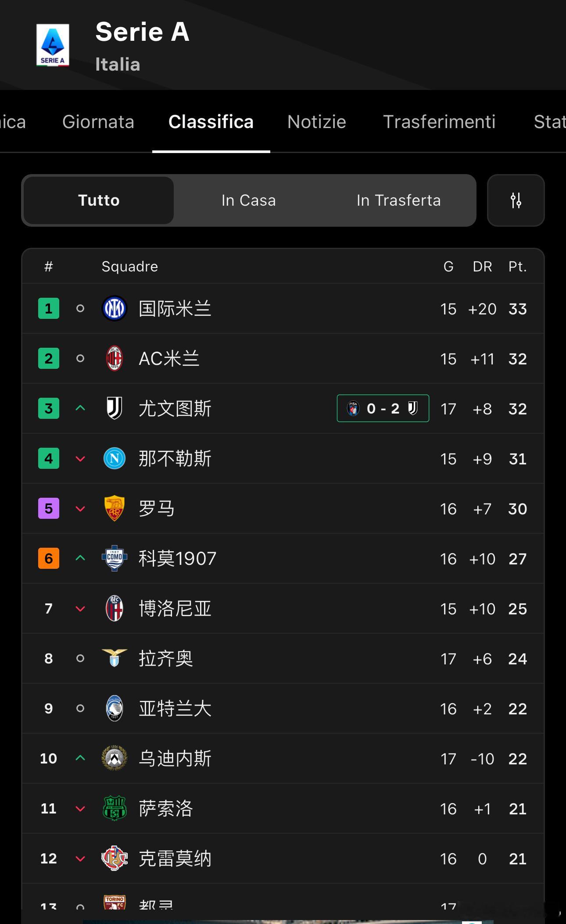Click red down arrow beside Napoli

80,459
